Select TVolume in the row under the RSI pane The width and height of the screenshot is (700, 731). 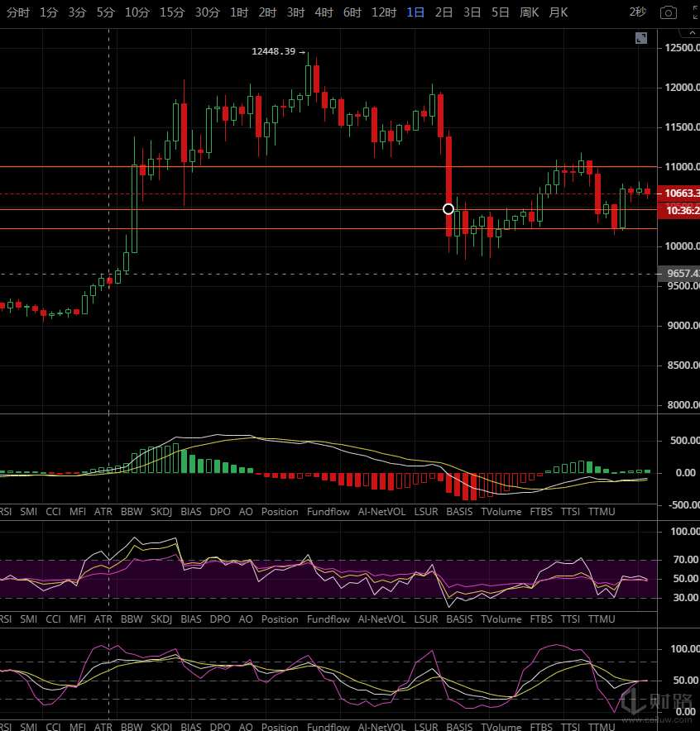501,619
